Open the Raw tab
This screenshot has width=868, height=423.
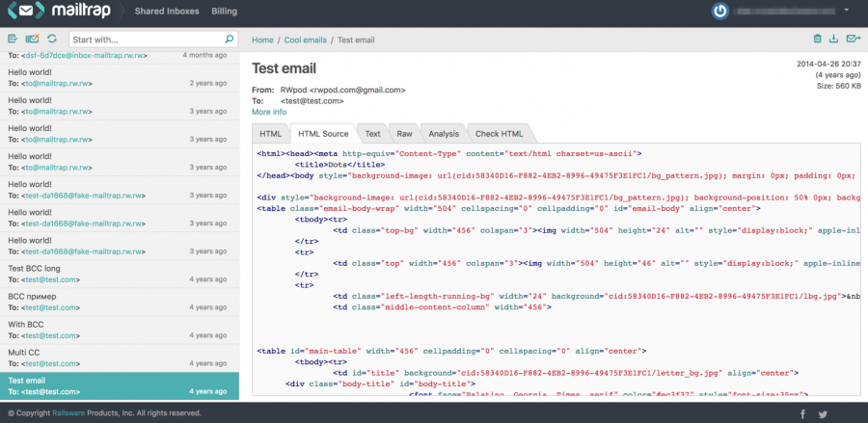click(x=404, y=134)
